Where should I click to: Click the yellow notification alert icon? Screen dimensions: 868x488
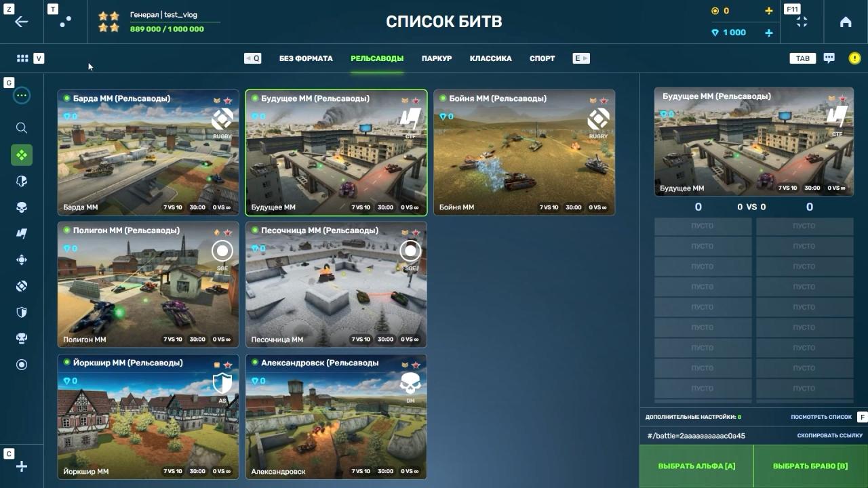pos(854,58)
